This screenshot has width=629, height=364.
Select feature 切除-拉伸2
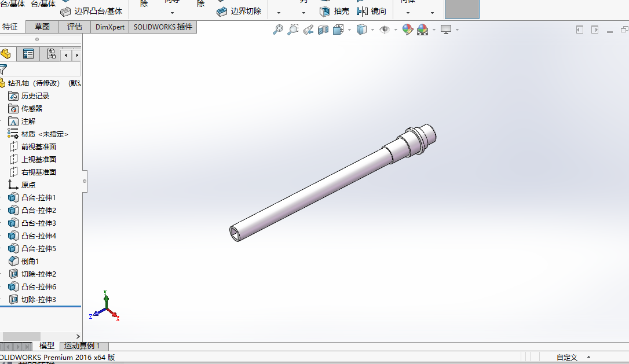coord(32,274)
